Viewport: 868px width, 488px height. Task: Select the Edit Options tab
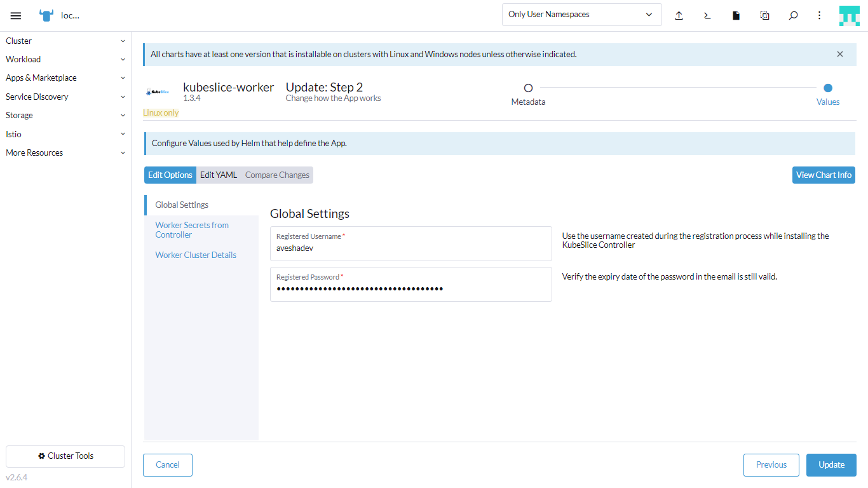(170, 175)
